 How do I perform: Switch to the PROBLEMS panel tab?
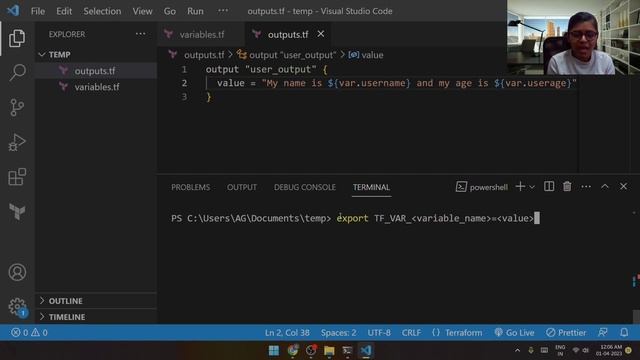point(191,187)
